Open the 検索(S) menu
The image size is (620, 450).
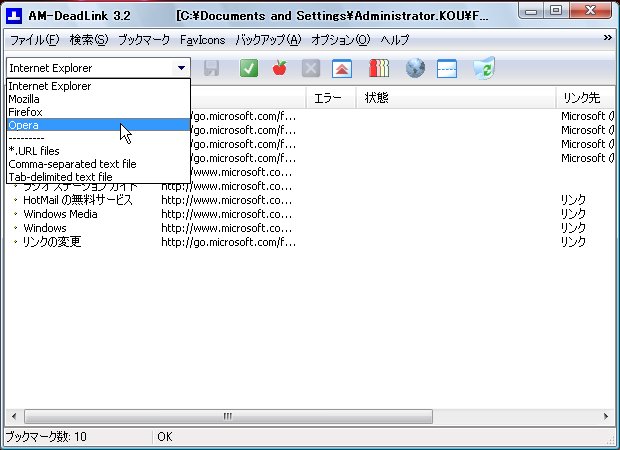89,40
